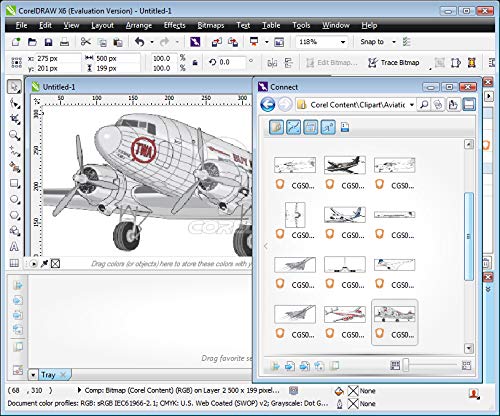Create a new document
This screenshot has height=416, width=500.
[x=16, y=42]
